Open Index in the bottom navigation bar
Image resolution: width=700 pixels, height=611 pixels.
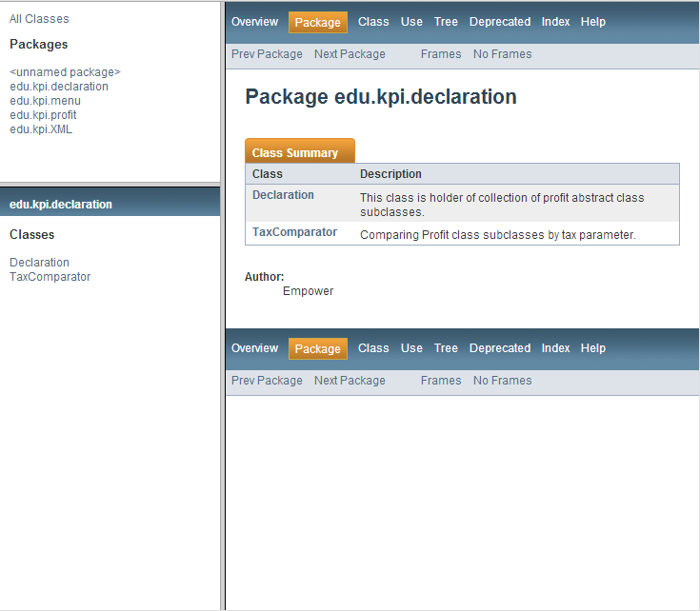pos(556,348)
